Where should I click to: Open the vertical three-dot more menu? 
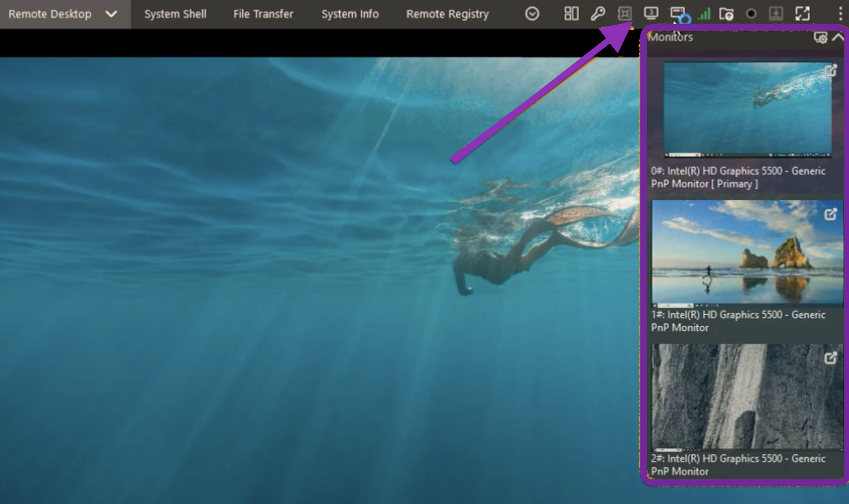coord(840,14)
